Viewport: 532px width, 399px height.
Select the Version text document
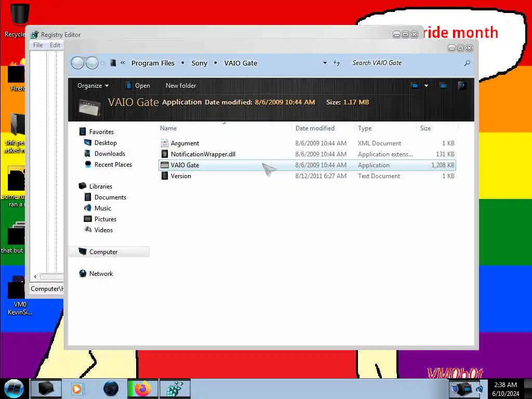307,176
